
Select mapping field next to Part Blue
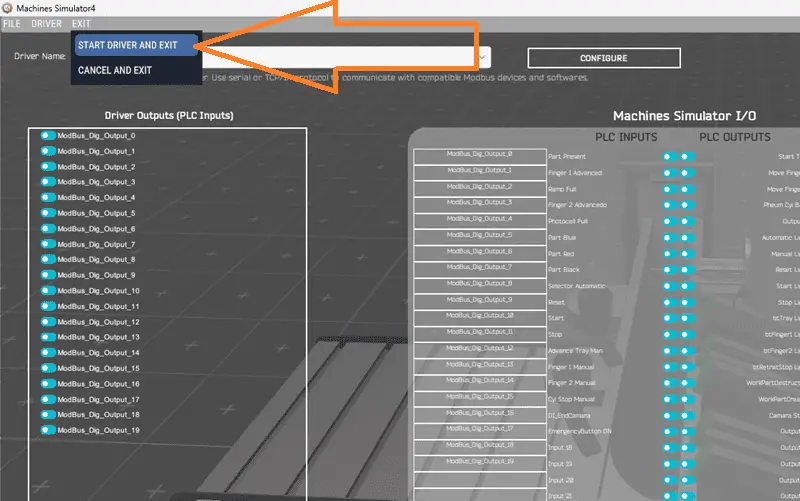(480, 237)
